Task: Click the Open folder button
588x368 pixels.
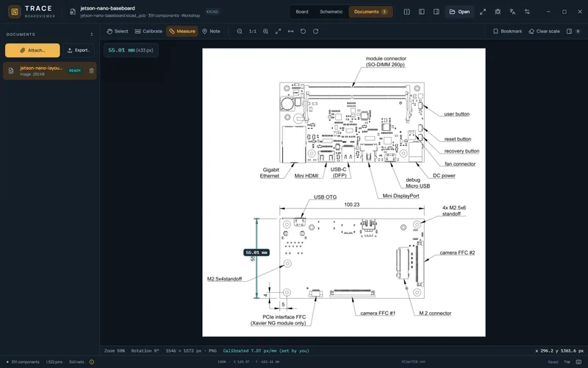Action: point(459,12)
